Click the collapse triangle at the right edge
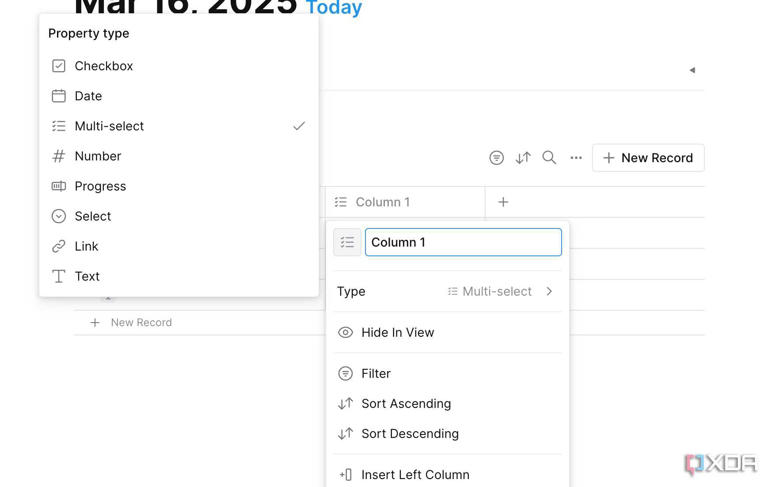 692,70
